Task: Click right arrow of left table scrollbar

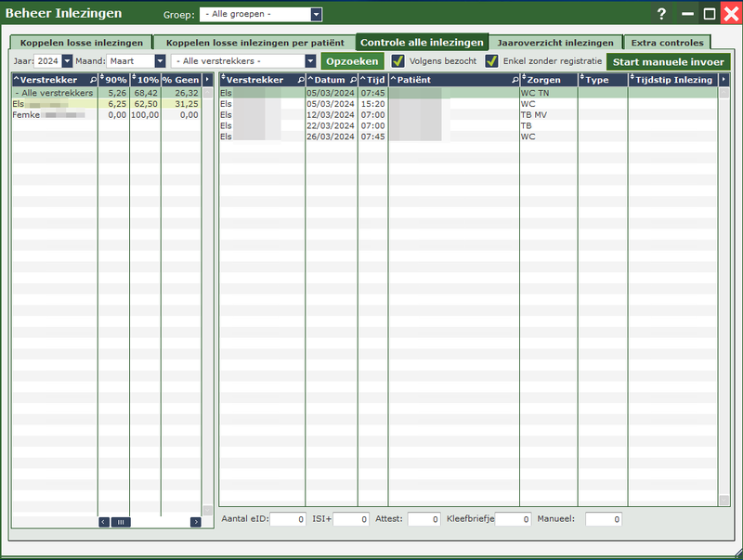Action: point(196,522)
